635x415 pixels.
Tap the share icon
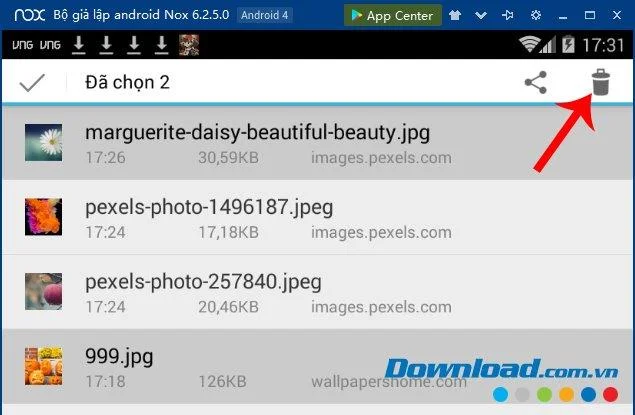(x=536, y=83)
